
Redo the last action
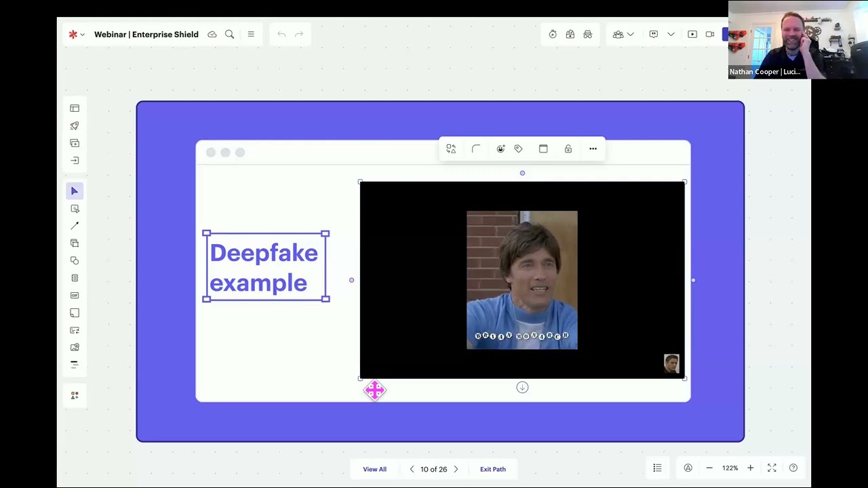click(x=299, y=35)
